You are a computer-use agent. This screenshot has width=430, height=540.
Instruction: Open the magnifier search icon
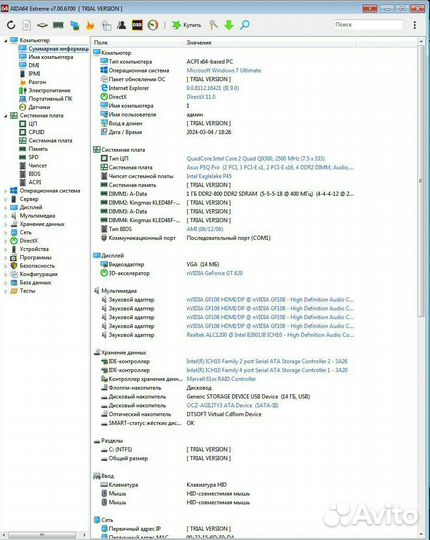pyautogui.click(x=245, y=25)
